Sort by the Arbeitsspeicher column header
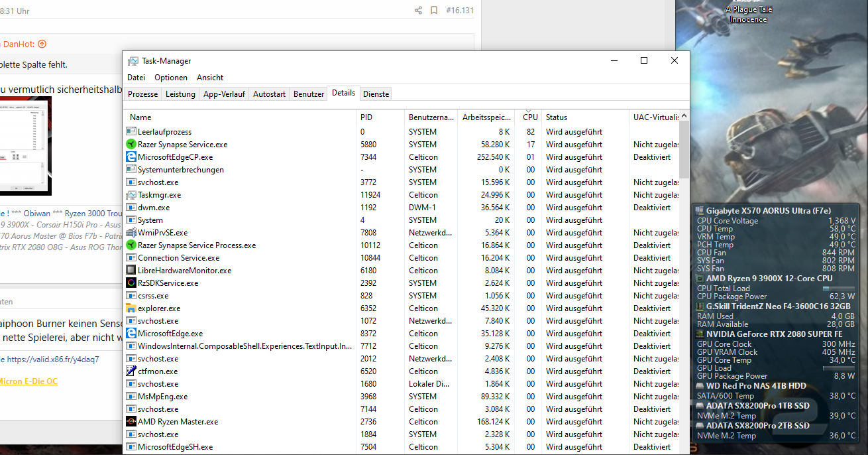The image size is (868, 455). pyautogui.click(x=486, y=117)
